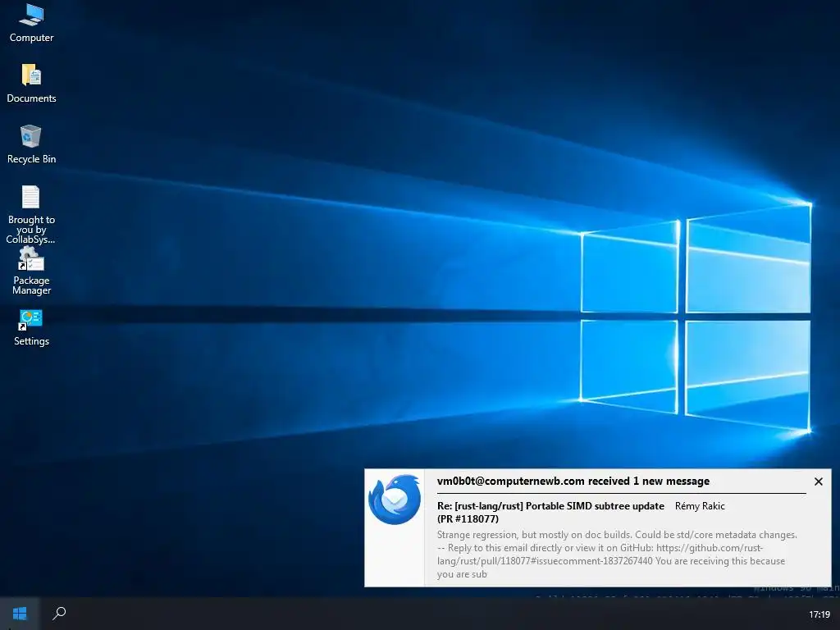Click the taskbar search magnifier
The image size is (840, 630).
point(59,614)
